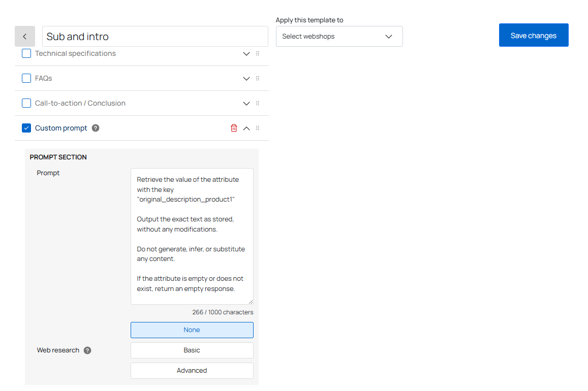
Task: Enable the Technical specifications checkbox
Action: pyautogui.click(x=26, y=53)
